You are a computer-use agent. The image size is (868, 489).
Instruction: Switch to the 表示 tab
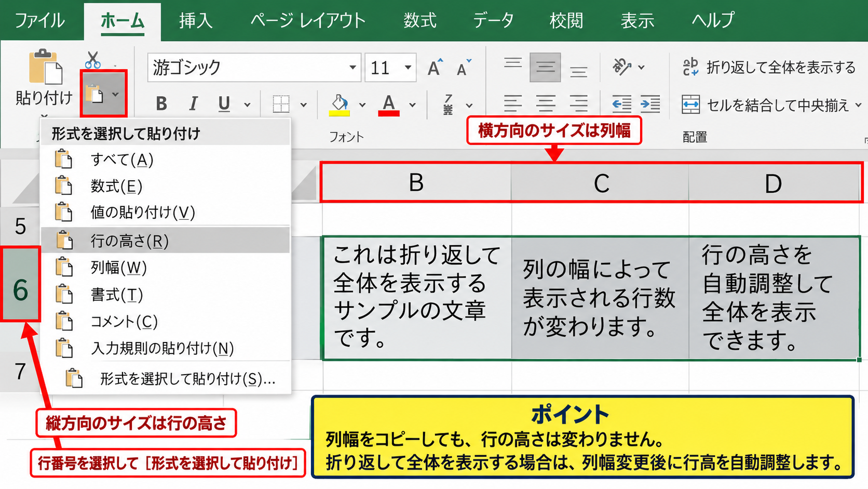coord(638,20)
